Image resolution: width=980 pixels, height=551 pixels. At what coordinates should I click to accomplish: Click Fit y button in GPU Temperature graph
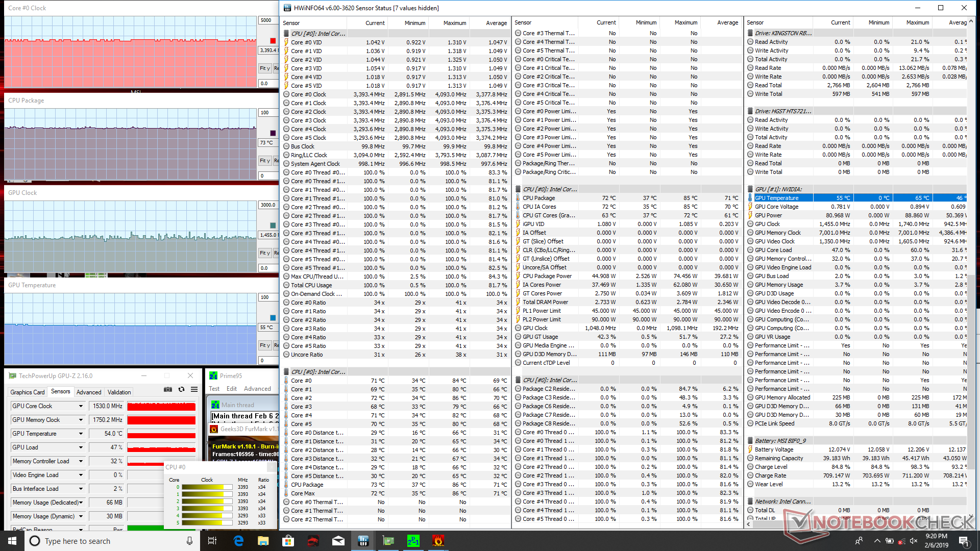point(264,345)
